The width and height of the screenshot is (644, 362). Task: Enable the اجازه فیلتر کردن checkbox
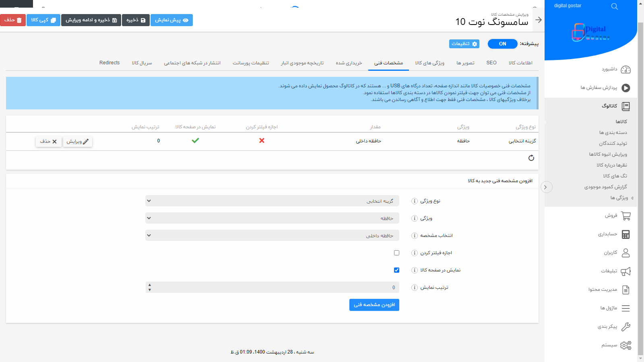tap(396, 253)
